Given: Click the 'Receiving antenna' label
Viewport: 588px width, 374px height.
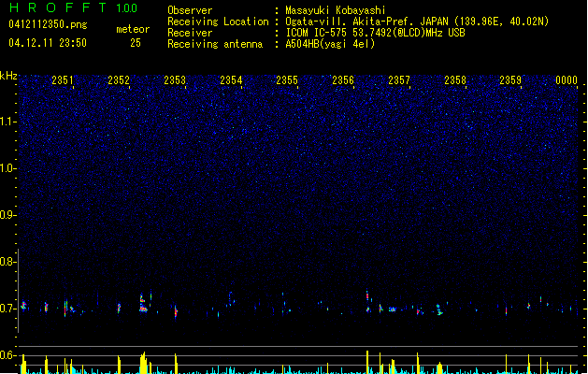Looking at the screenshot, I should pos(215,44).
